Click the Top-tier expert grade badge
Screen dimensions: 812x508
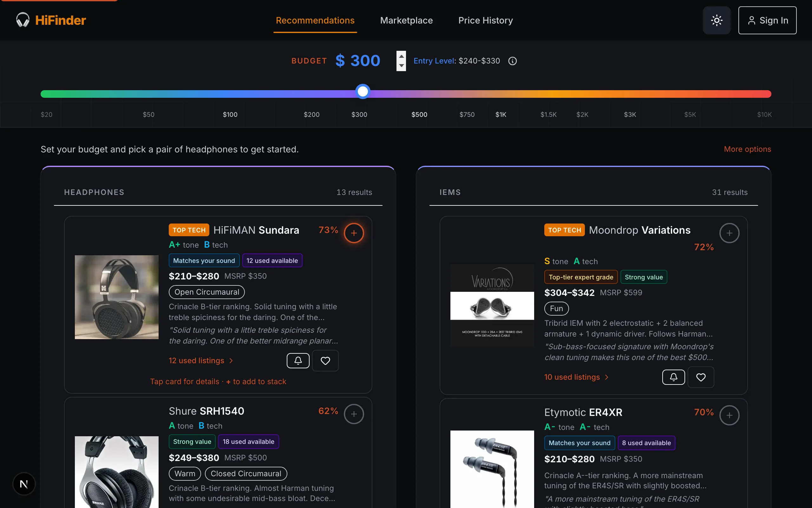tap(581, 277)
